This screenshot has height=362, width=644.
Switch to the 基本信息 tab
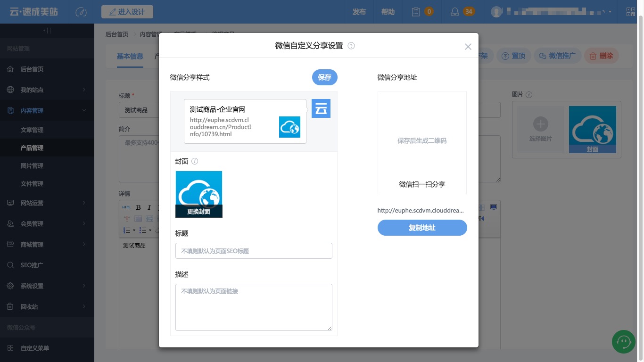(130, 56)
